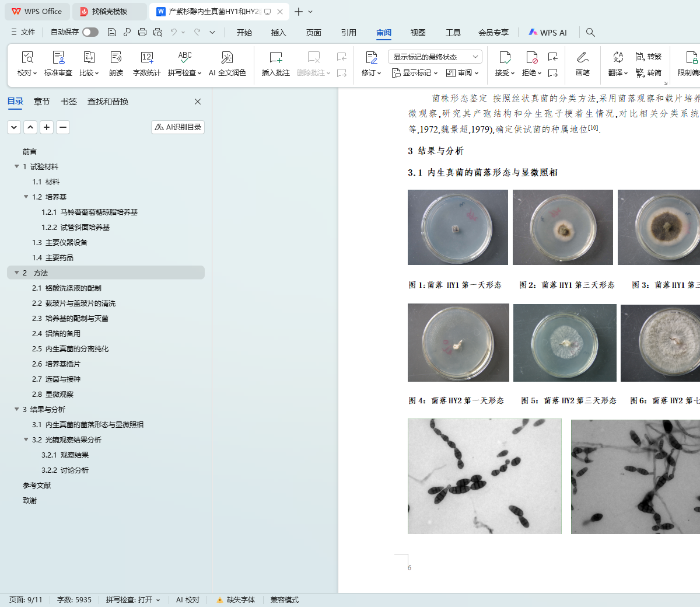700x607 pixels.
Task: Click the 修订 track changes icon
Action: coord(371,57)
